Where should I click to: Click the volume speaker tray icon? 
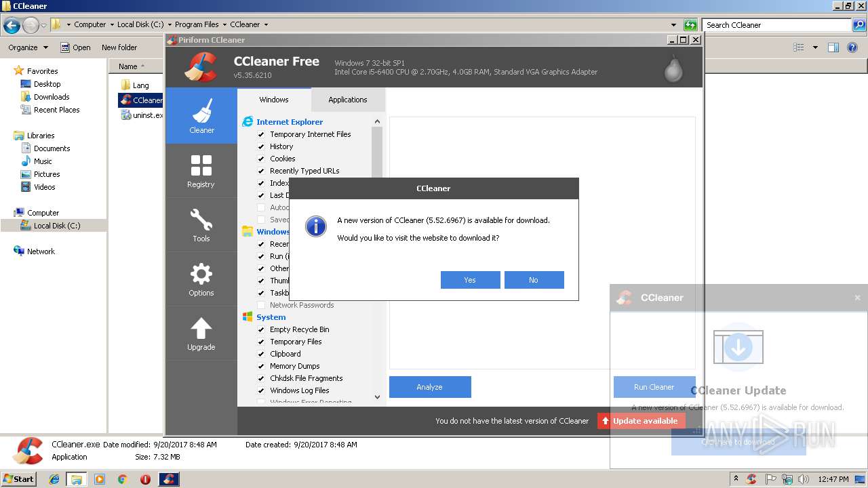coord(804,479)
